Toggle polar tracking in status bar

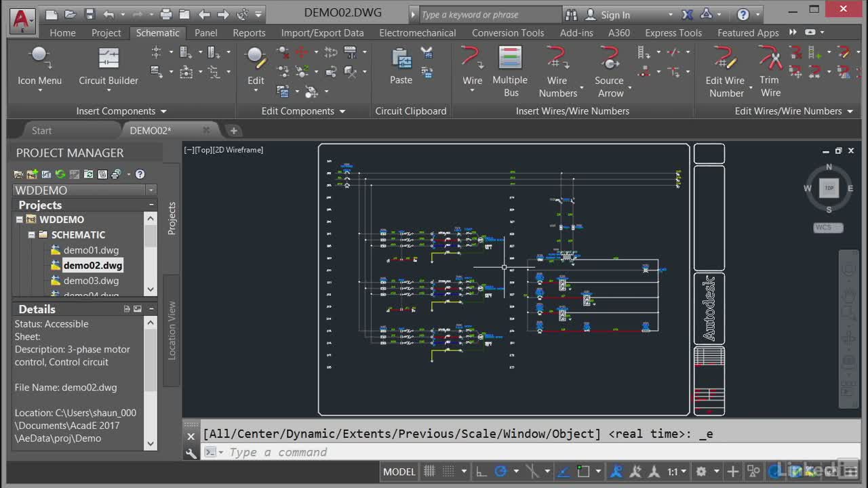pyautogui.click(x=501, y=472)
